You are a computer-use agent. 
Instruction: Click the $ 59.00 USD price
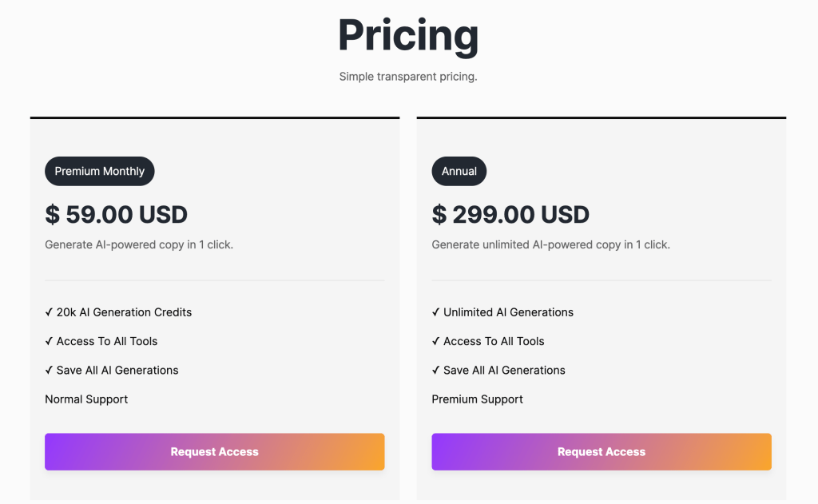[117, 214]
